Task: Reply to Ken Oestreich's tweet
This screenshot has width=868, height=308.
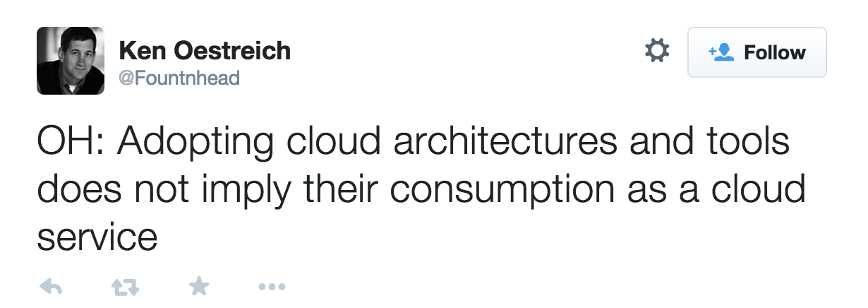Action: 51,286
